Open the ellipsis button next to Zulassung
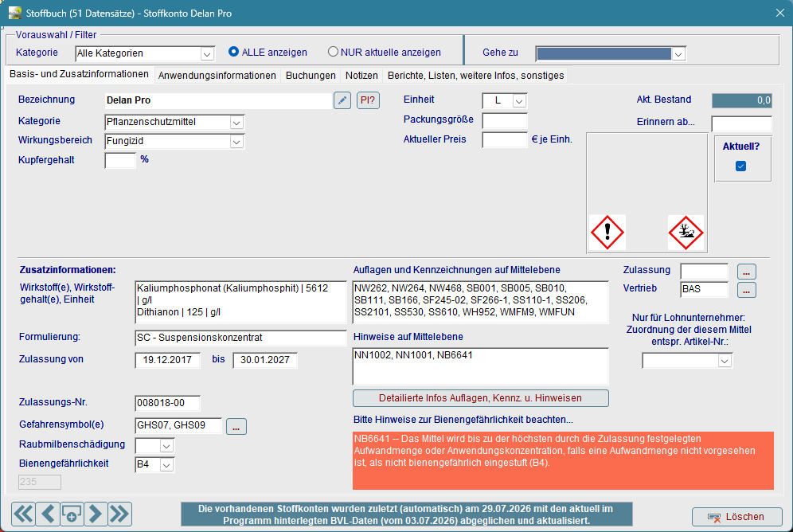 [747, 272]
